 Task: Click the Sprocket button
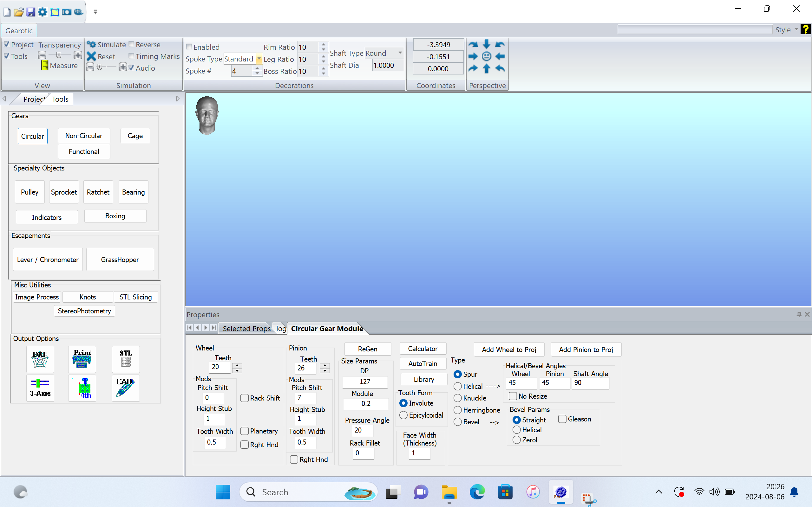pos(64,192)
